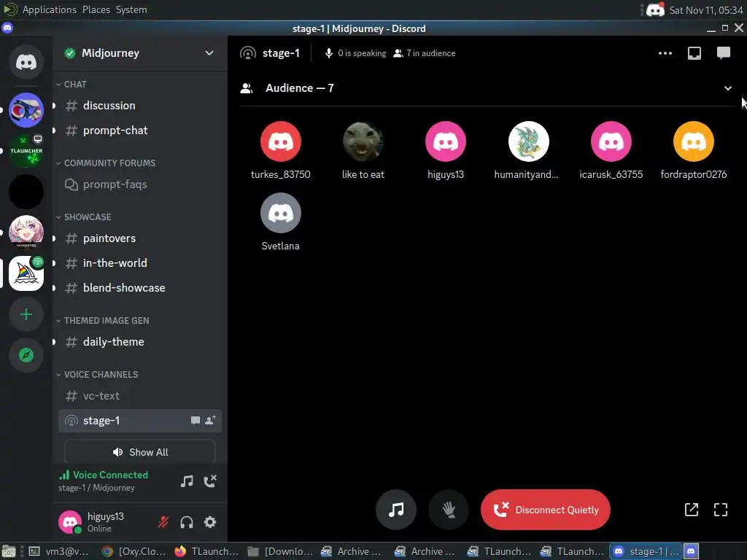Open the Inbox icon in header

pyautogui.click(x=694, y=53)
